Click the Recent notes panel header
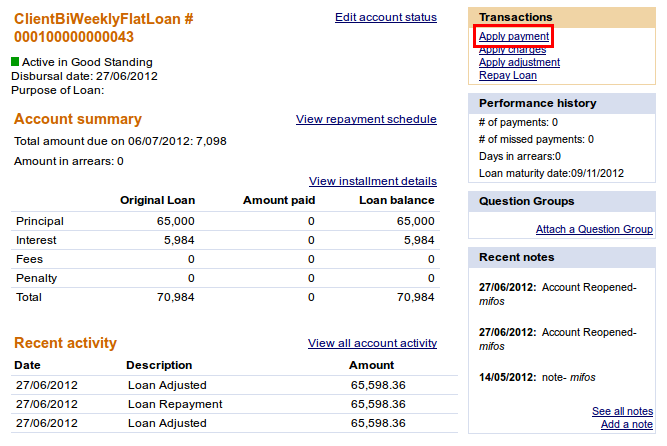Viewport: 667px width, 446px height. point(518,257)
